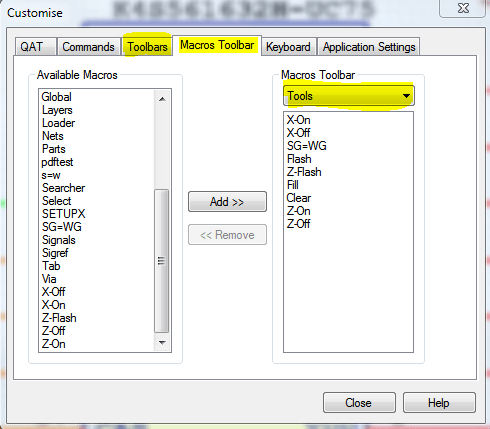Select Layers in Available Macros
This screenshot has height=429, width=490.
[x=57, y=110]
